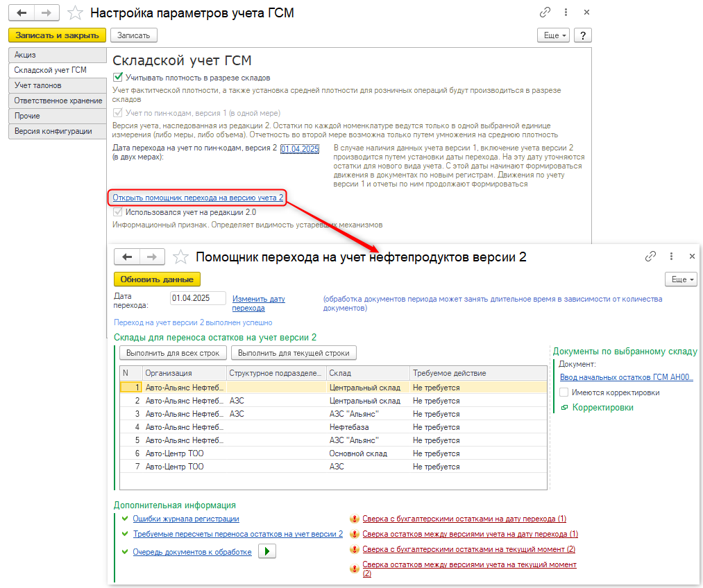Toggle Использовался учет на редакции 2.0 checkbox
Viewport: 703px width, 588px height.
(118, 212)
